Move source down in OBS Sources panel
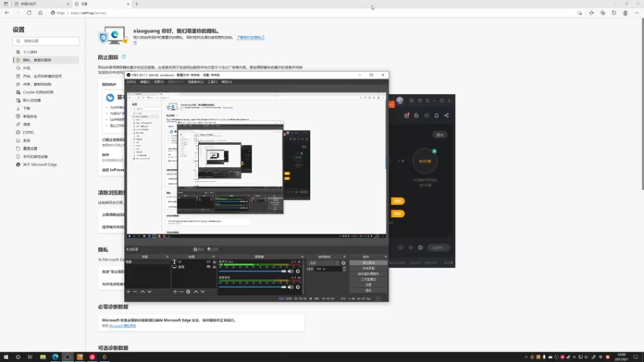This screenshot has height=362, width=644. 203,291
